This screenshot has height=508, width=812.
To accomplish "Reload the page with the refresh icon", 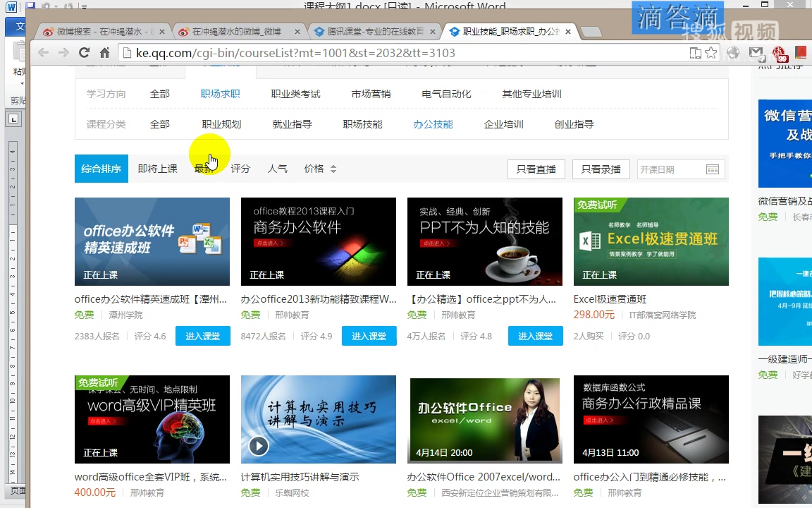I will point(84,53).
